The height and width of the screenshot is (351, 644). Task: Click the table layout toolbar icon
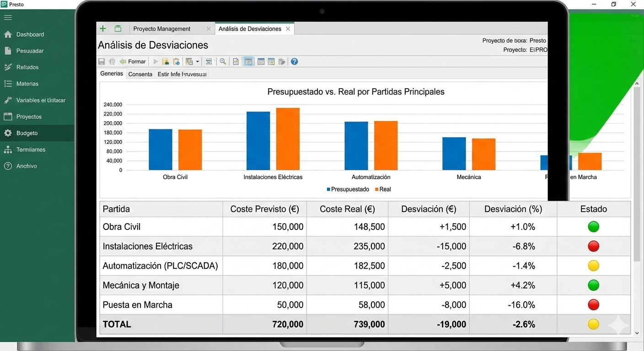189,61
